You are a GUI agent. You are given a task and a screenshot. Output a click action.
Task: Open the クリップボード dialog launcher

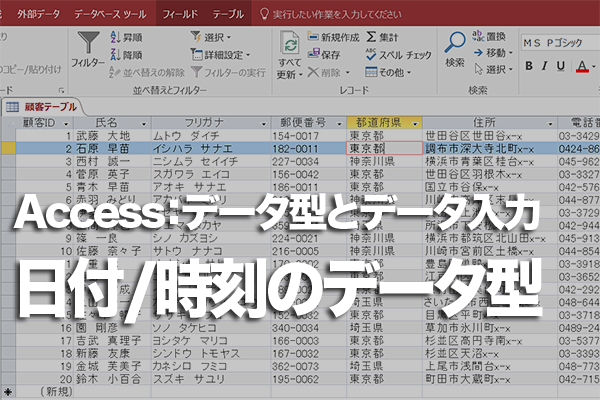[x=61, y=90]
